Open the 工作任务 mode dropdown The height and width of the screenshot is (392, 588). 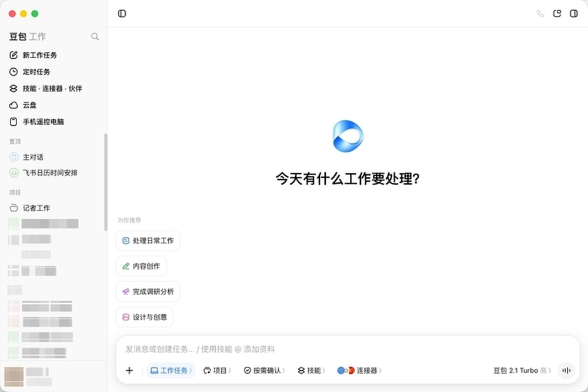coord(171,371)
